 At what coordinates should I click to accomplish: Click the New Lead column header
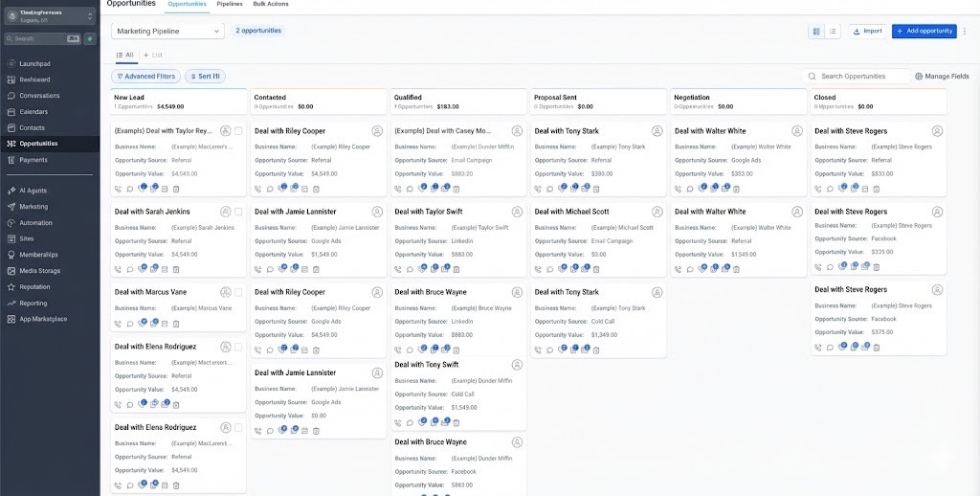pos(178,101)
